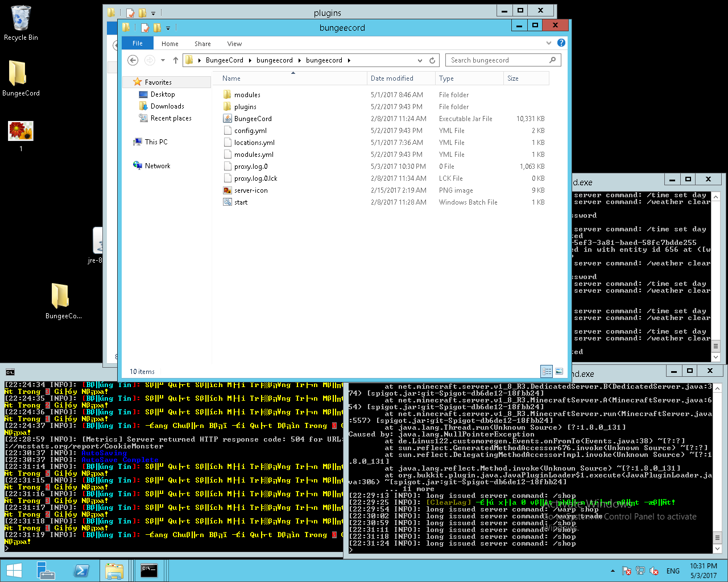Image resolution: width=728 pixels, height=582 pixels.
Task: Sort files by Date modified column
Action: [392, 78]
